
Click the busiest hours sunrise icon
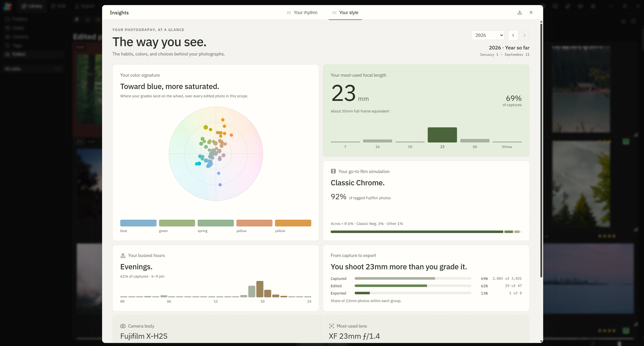(123, 255)
